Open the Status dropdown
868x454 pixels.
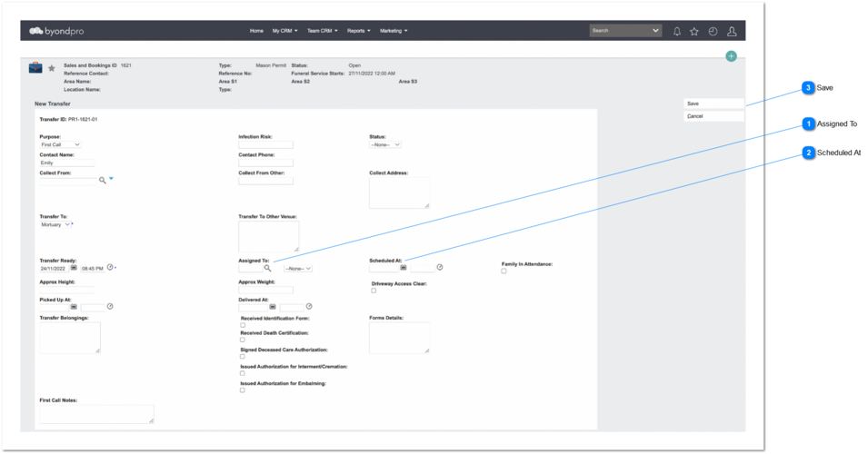pos(385,145)
